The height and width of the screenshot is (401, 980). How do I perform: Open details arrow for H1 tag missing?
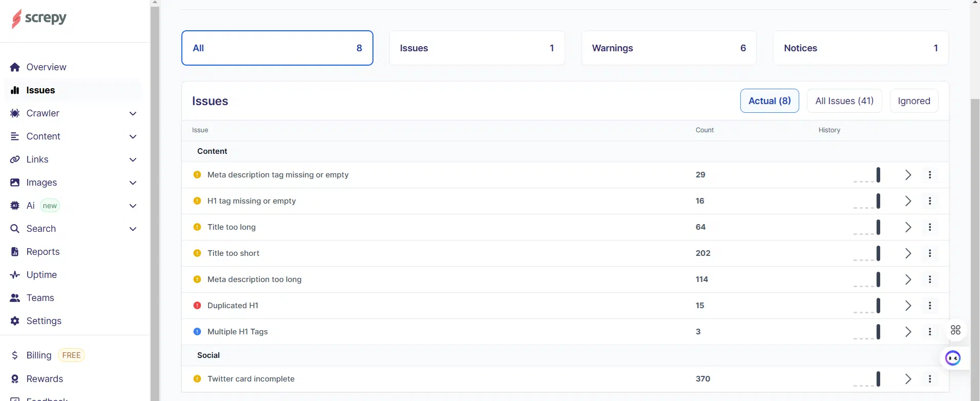(908, 201)
